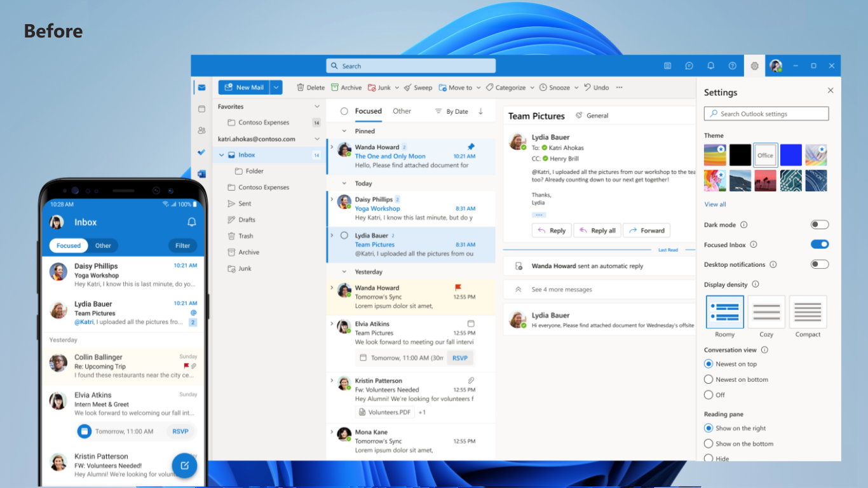Collapse the Favorites section

(x=317, y=107)
